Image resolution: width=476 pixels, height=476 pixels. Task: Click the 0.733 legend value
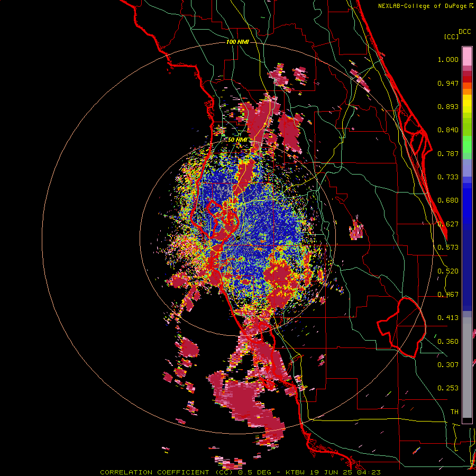tap(448, 177)
